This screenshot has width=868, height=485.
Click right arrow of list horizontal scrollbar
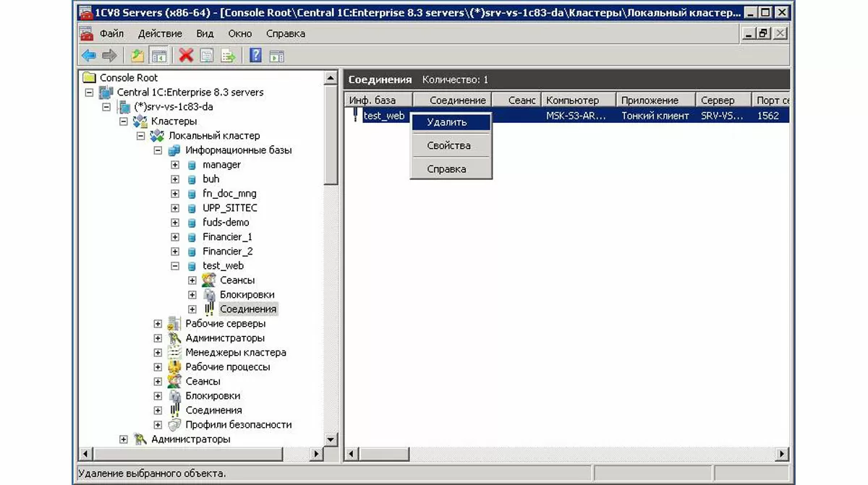coord(782,454)
